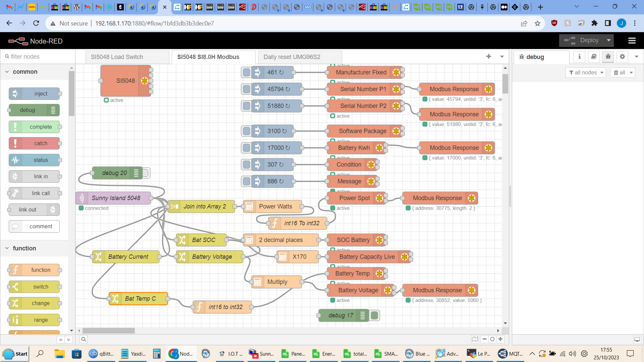Open the flow tabs list dropdown
644x362 pixels.
coord(502,57)
